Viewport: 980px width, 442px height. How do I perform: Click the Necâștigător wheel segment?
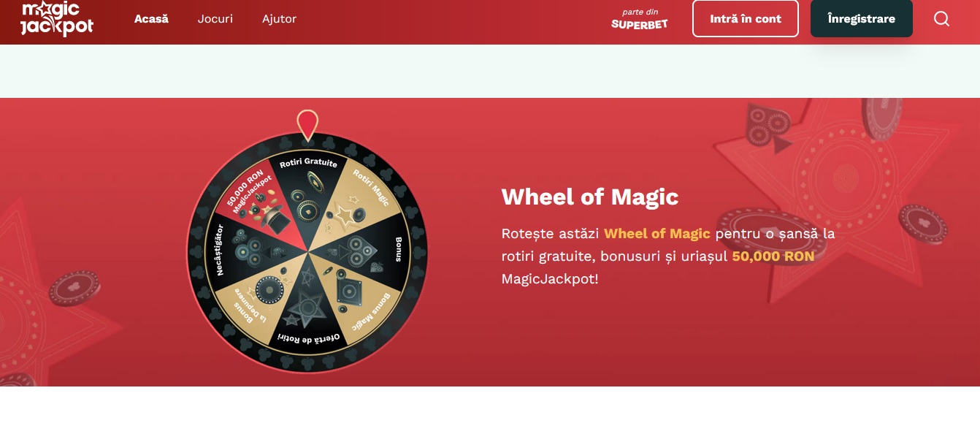tap(241, 254)
